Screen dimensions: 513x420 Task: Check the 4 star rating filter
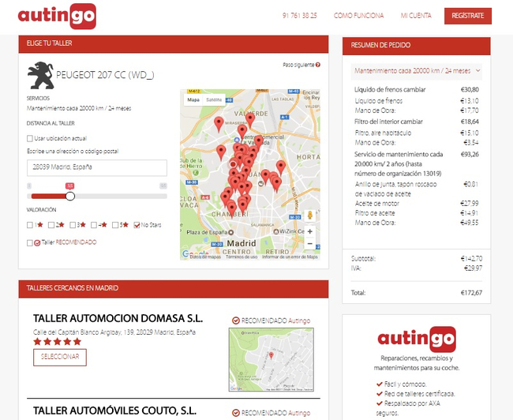point(94,225)
